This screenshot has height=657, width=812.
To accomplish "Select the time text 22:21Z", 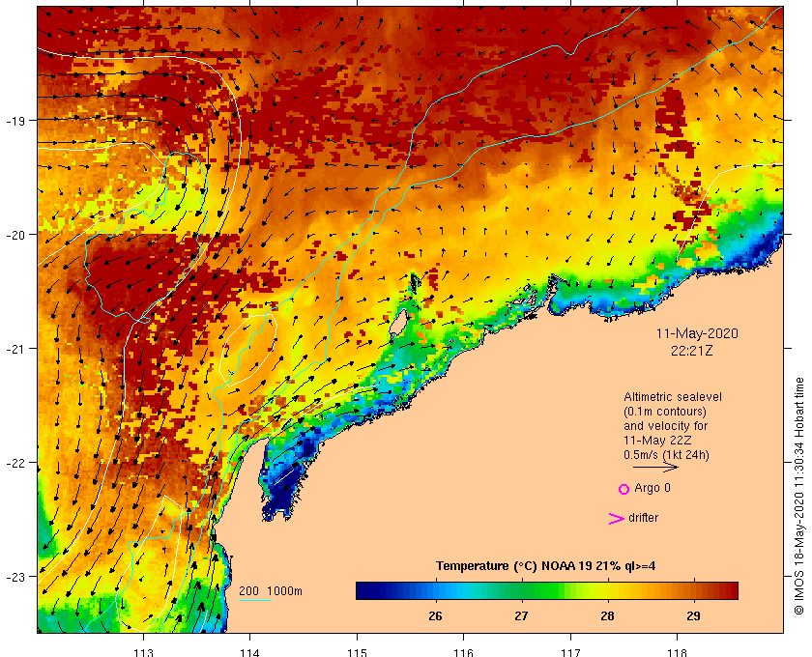I will [x=692, y=351].
